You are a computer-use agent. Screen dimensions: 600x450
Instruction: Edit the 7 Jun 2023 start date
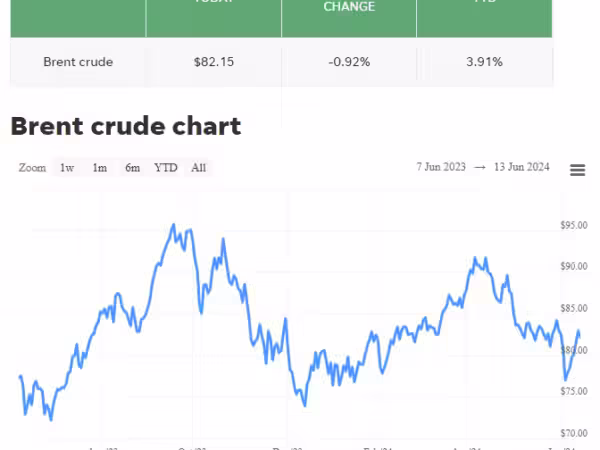(440, 167)
